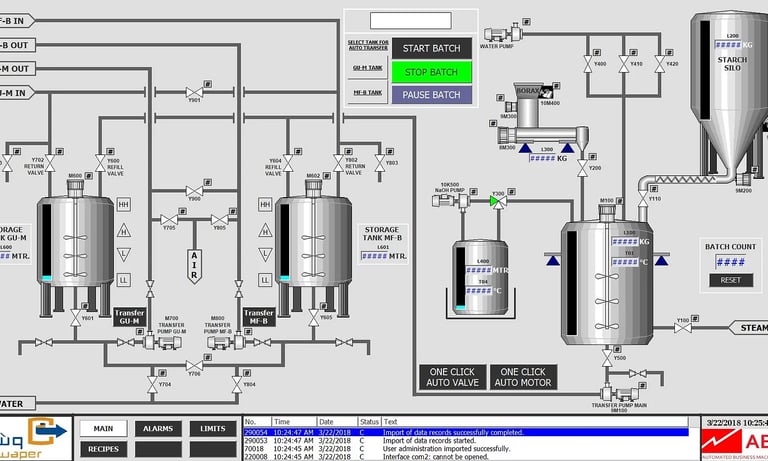Viewport: 768px width, 461px height.
Task: Click the Y500 drain valve
Action: [x=607, y=358]
